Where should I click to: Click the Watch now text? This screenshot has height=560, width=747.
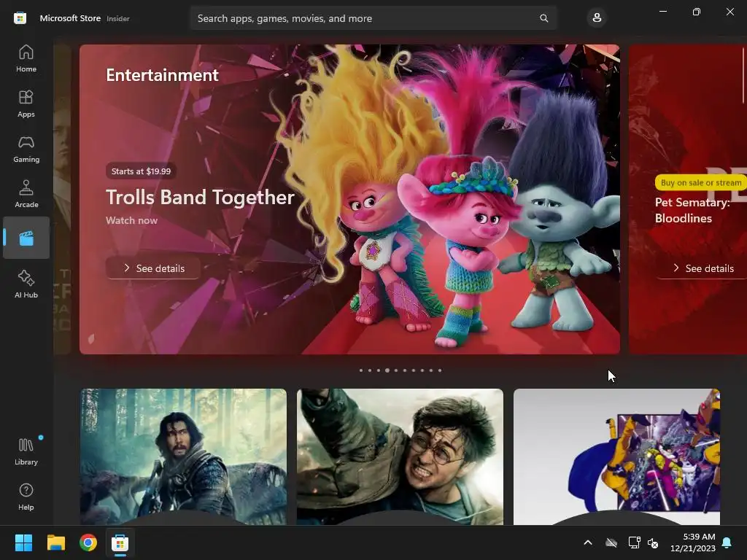click(131, 220)
